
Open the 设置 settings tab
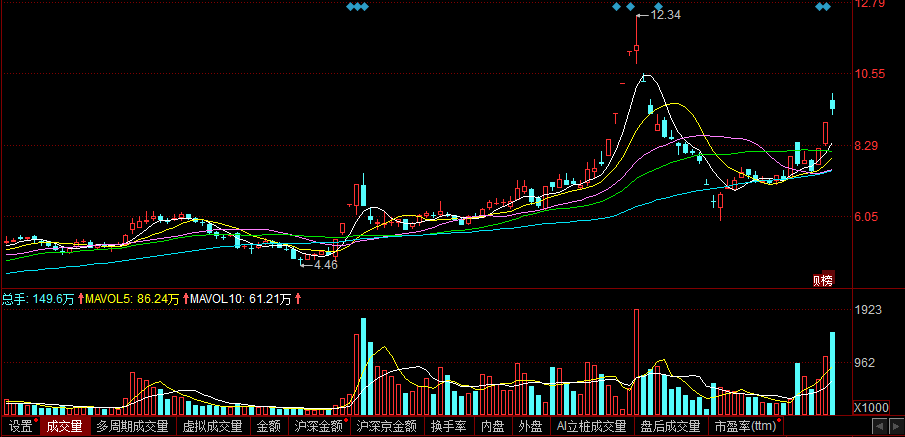pos(21,427)
